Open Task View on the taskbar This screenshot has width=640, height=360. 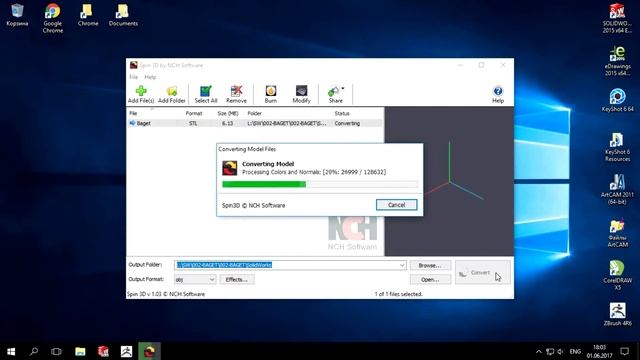56,351
